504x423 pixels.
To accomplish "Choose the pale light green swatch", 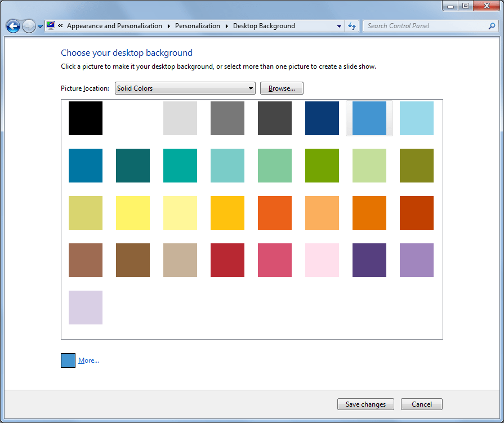I will (369, 166).
